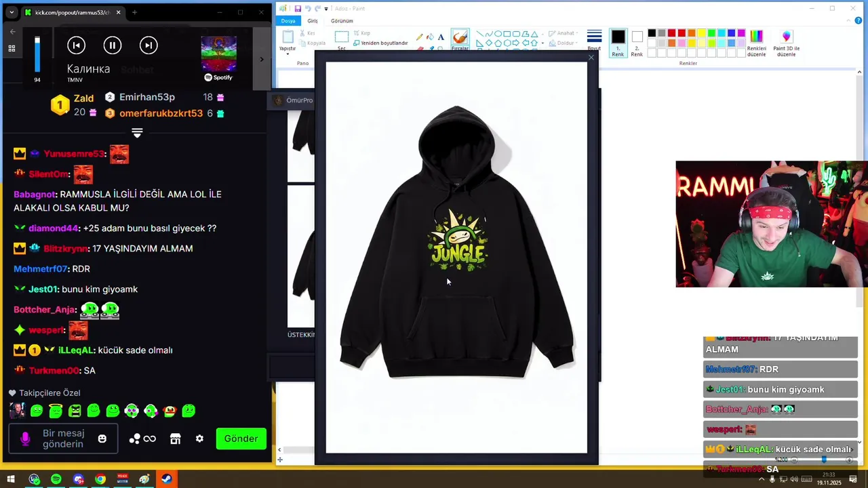Go back in the browser
The width and height of the screenshot is (868, 488).
point(12,31)
